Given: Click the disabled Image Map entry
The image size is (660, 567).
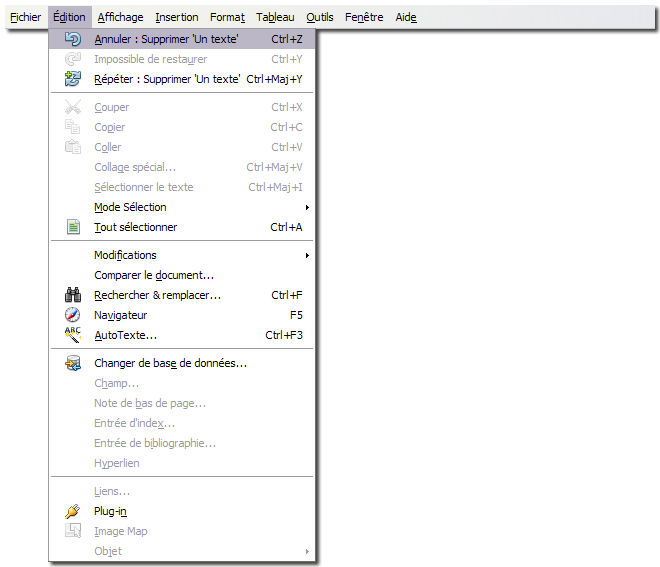Looking at the screenshot, I should (182, 531).
